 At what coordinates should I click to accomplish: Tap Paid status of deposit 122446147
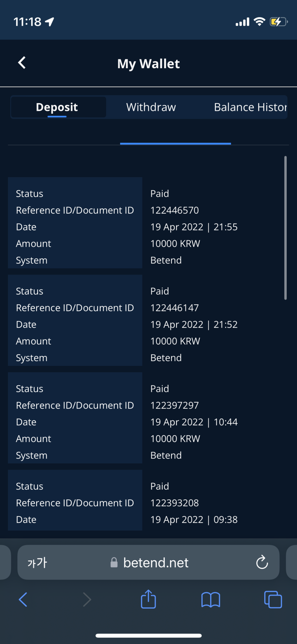click(160, 291)
